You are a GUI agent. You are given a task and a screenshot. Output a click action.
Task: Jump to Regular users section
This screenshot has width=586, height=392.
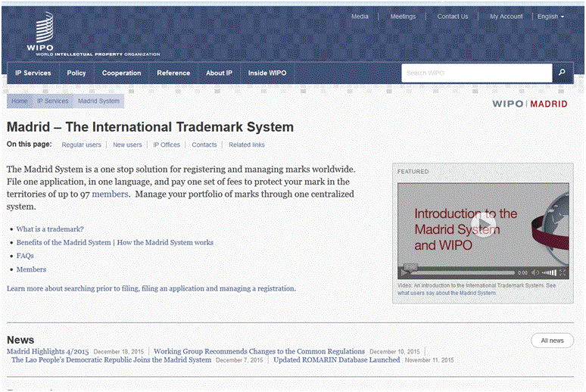point(82,145)
